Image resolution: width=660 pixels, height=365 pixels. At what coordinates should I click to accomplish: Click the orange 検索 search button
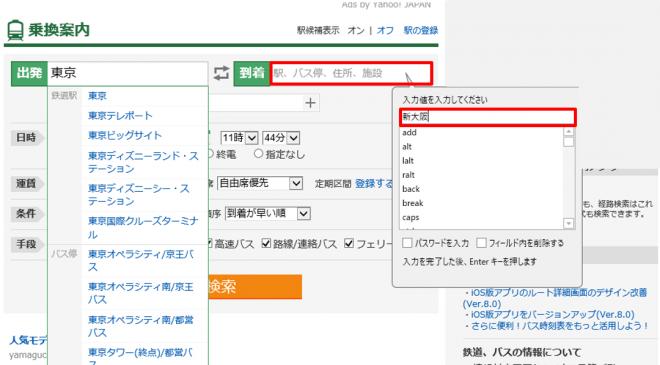pos(255,287)
